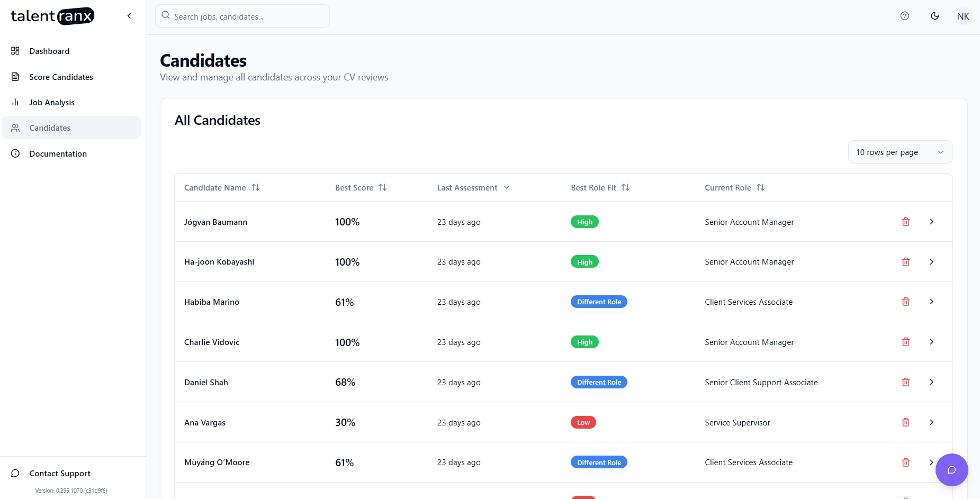The image size is (980, 499).
Task: Open Job Analysis from the sidebar
Action: tap(52, 103)
